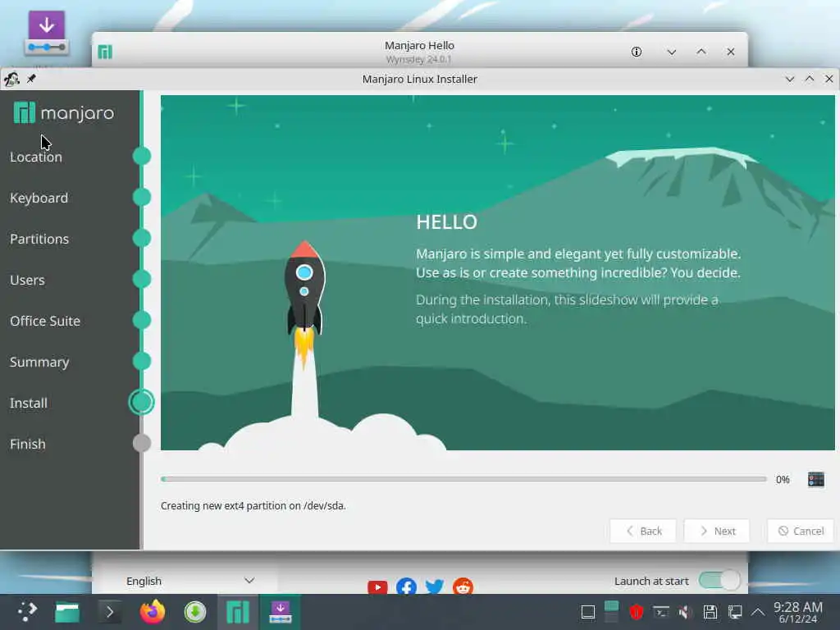Click the installer pin icon in title bar
Image resolution: width=840 pixels, height=630 pixels.
(32, 79)
